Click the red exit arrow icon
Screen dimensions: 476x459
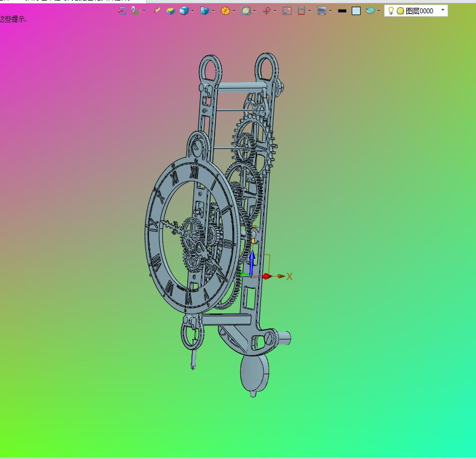pos(122,11)
